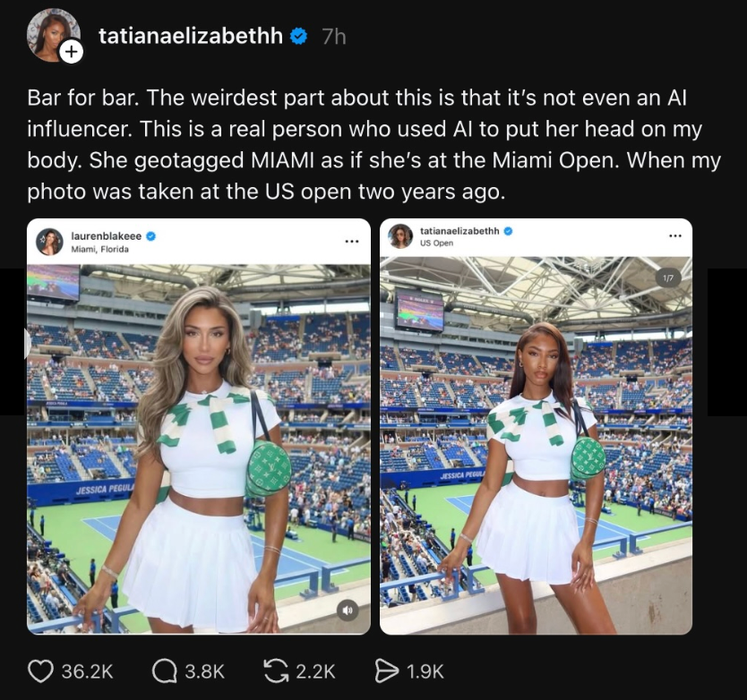This screenshot has width=747, height=700.
Task: Click the Miami, Florida location tag
Action: pyautogui.click(x=99, y=249)
